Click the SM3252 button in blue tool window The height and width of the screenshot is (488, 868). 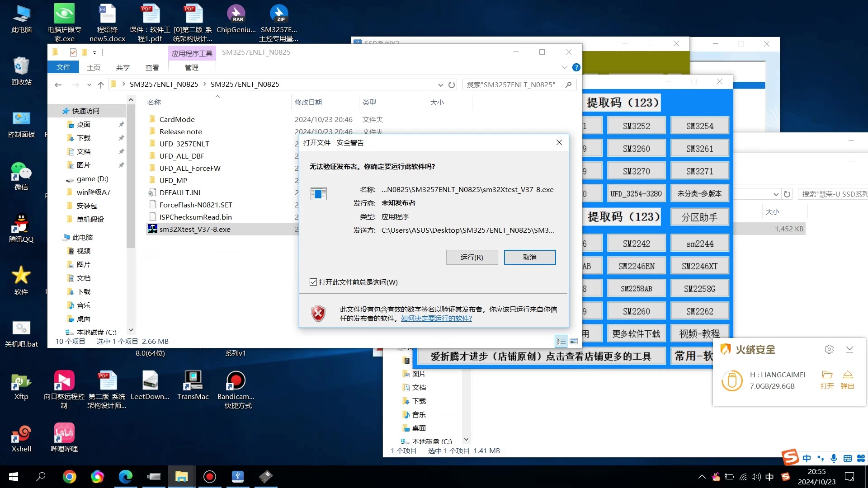636,126
